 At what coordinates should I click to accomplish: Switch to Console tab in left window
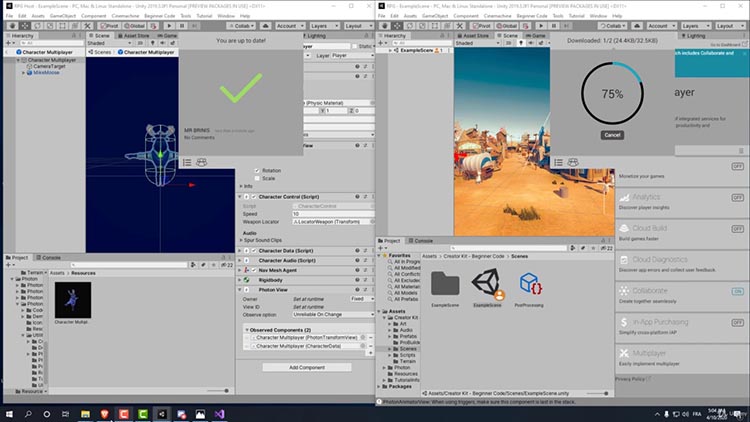[x=48, y=257]
